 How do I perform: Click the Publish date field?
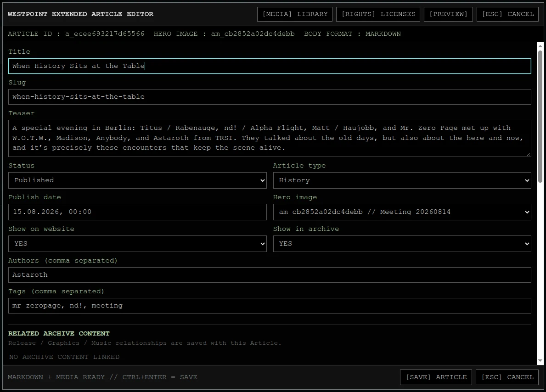pos(138,212)
